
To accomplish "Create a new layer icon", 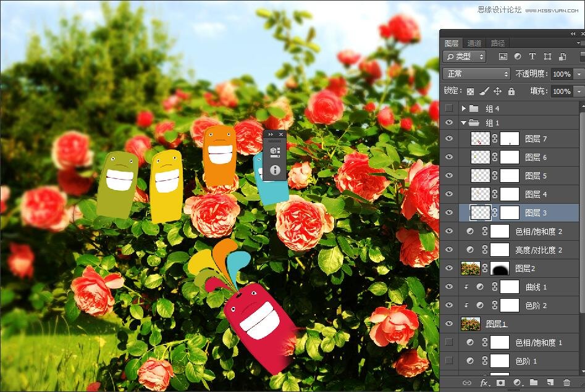I will [x=550, y=382].
